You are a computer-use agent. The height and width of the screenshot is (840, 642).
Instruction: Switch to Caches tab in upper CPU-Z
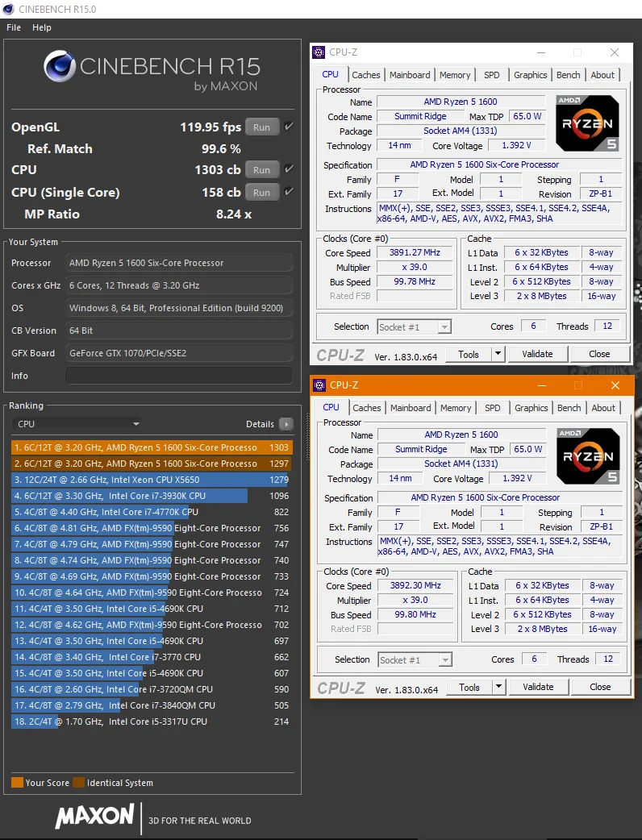point(366,75)
